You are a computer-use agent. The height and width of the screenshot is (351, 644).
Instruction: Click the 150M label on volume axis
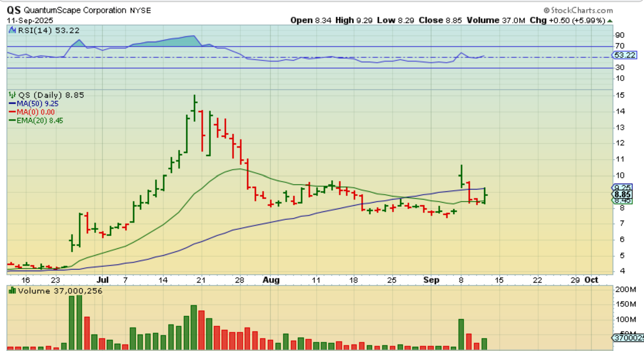point(626,304)
